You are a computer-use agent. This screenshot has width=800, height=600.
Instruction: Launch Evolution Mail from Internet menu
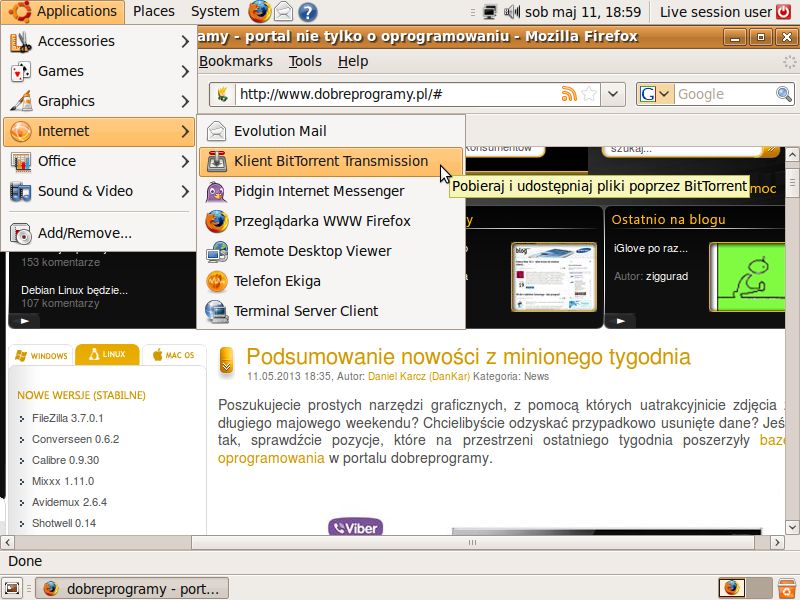331,132
